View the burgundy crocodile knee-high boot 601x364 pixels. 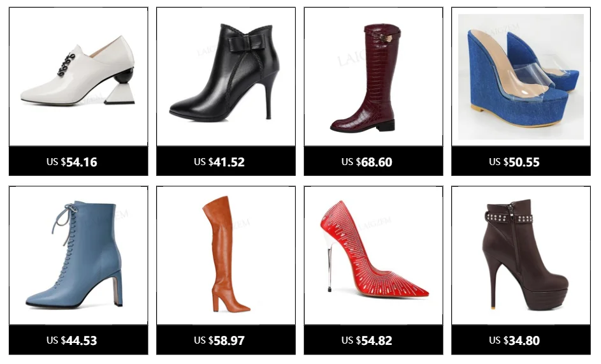(373, 76)
